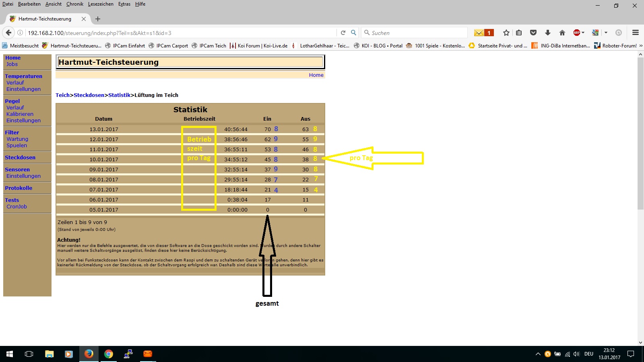The width and height of the screenshot is (644, 362).
Task: Open the Firefox hamburger menu
Action: (x=636, y=33)
